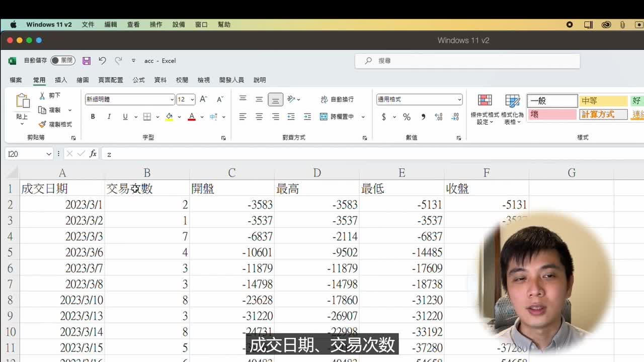Click Merge and Center icon
The height and width of the screenshot is (362, 644).
click(324, 117)
